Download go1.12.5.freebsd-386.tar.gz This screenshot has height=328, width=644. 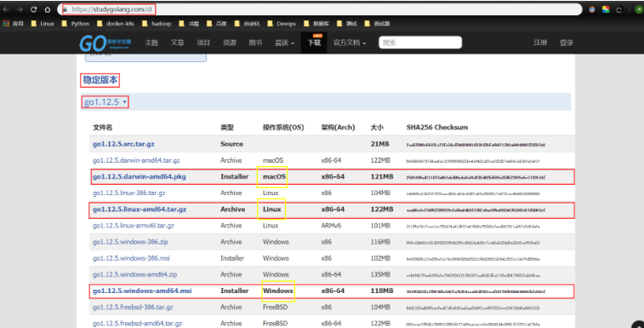point(133,307)
